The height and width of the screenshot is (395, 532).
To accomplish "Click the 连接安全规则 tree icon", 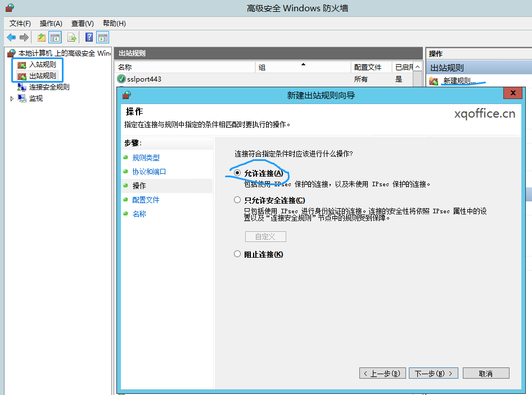I will click(22, 87).
